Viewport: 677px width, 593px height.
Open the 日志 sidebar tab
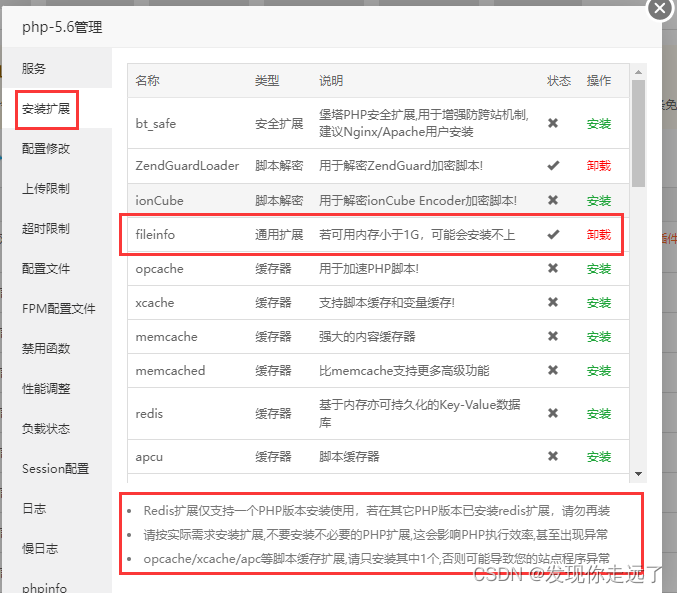pyautogui.click(x=57, y=508)
